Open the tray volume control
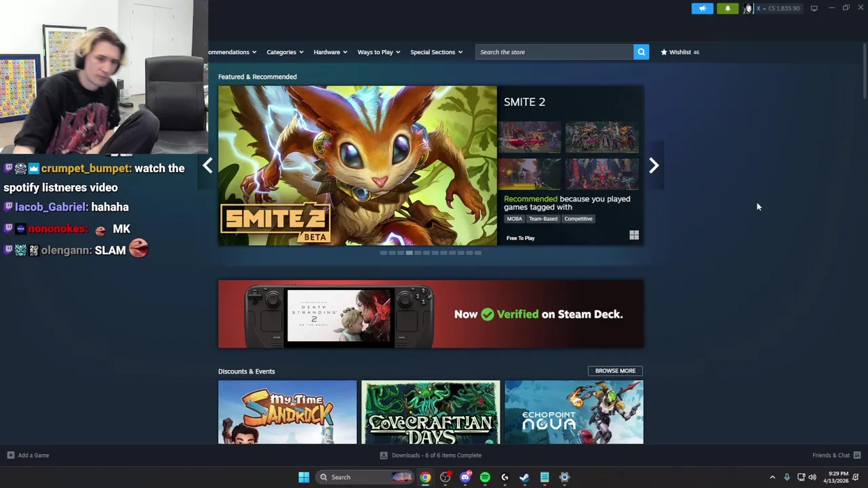 [812, 477]
